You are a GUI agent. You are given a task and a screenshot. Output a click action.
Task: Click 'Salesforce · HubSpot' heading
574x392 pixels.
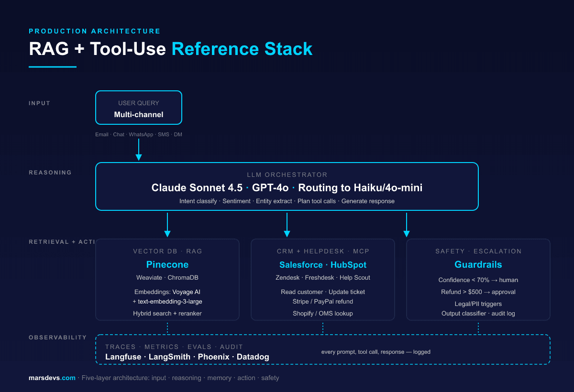click(323, 264)
